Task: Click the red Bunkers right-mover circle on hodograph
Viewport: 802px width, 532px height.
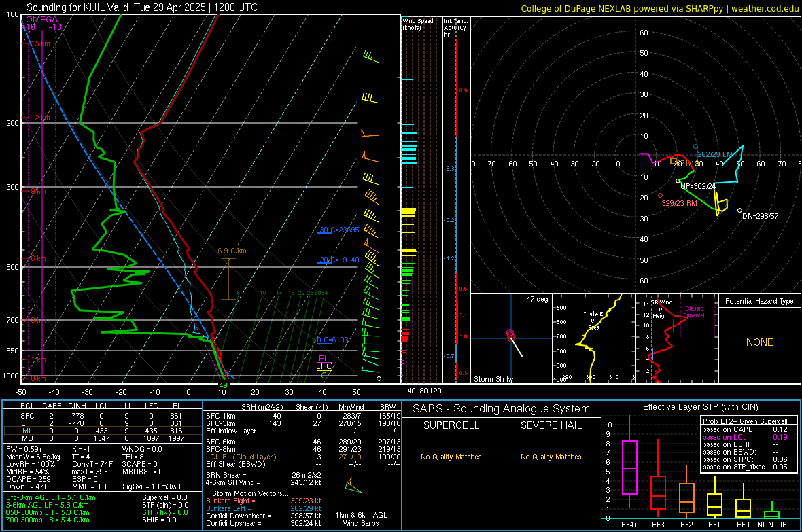Action: tap(660, 196)
